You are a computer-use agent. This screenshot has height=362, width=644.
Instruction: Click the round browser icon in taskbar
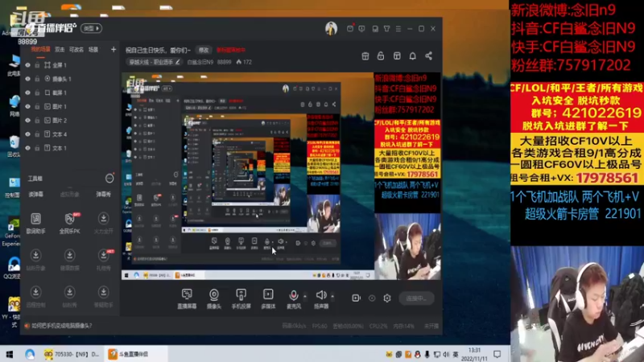pos(30,354)
